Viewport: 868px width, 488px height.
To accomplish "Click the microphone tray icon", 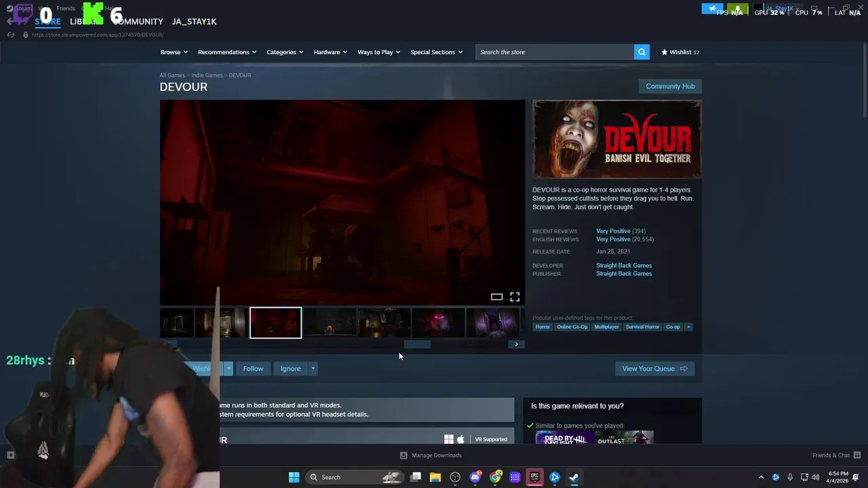I will click(790, 477).
